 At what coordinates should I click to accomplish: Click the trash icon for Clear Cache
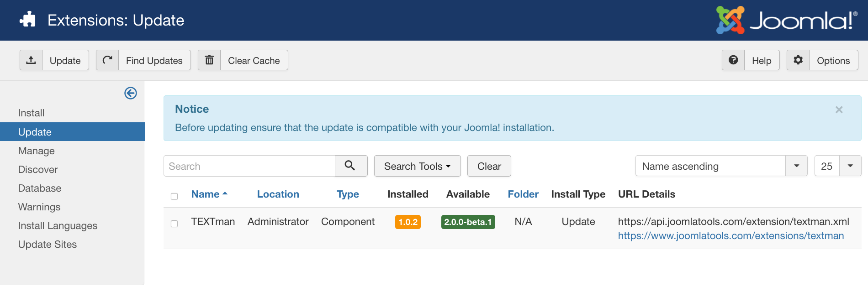(209, 60)
